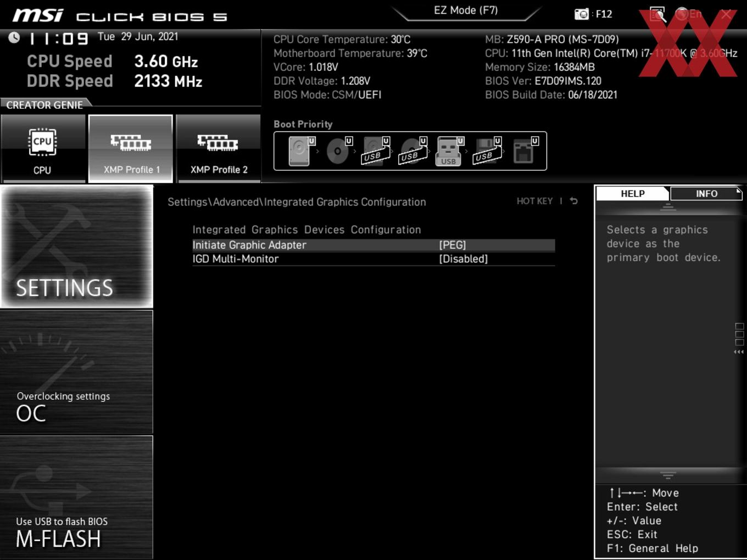
Task: Click the HOT KEY label
Action: tap(534, 201)
